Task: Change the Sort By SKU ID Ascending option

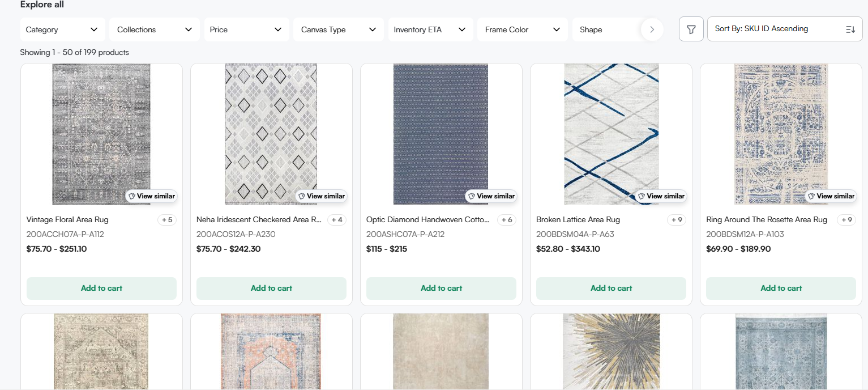Action: tap(784, 29)
